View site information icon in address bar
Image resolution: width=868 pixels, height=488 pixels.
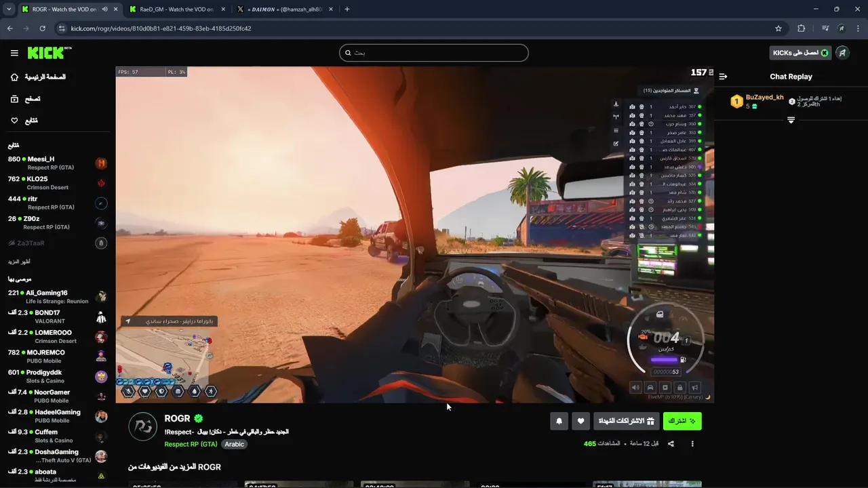pos(62,28)
